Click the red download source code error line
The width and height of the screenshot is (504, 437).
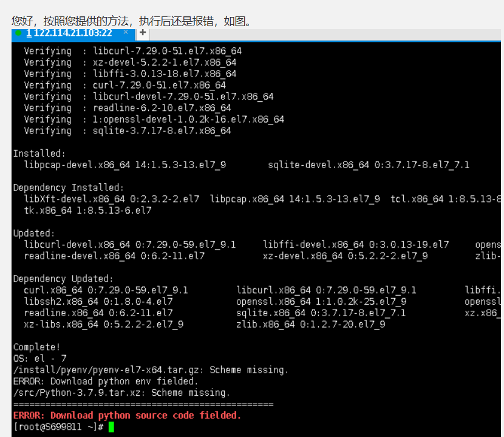(x=127, y=416)
